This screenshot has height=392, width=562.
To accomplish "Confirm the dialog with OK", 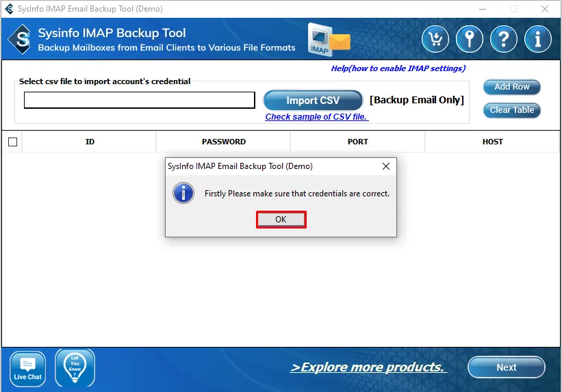I will (x=281, y=220).
